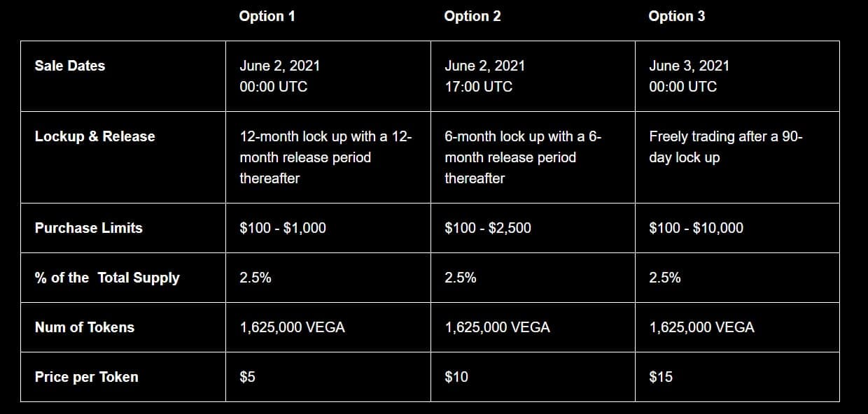Click the % of the Total Supply label

click(107, 278)
